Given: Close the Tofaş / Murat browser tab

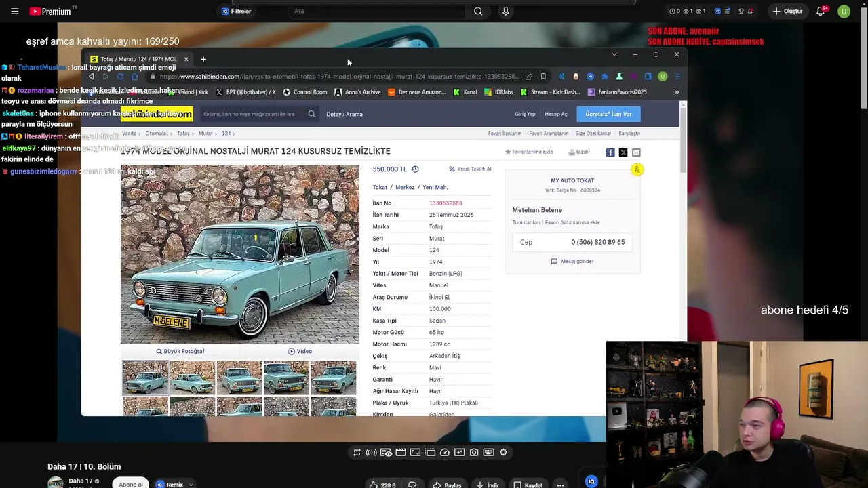Looking at the screenshot, I should tap(186, 59).
